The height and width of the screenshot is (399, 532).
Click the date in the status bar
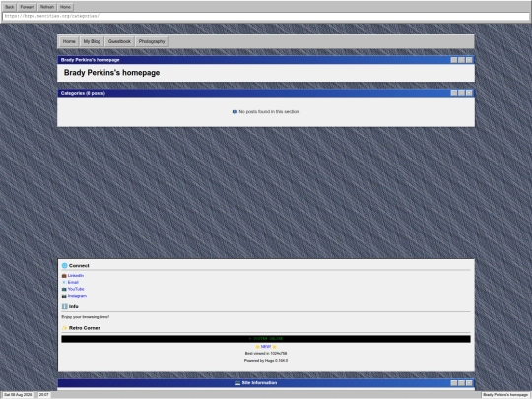(18, 395)
